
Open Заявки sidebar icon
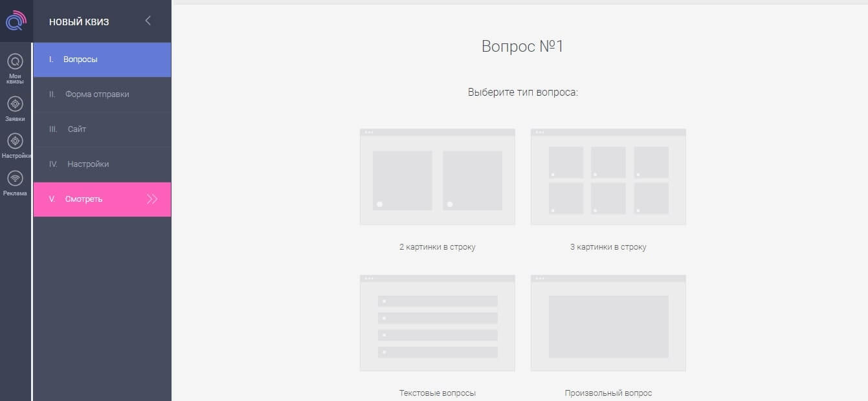15,103
